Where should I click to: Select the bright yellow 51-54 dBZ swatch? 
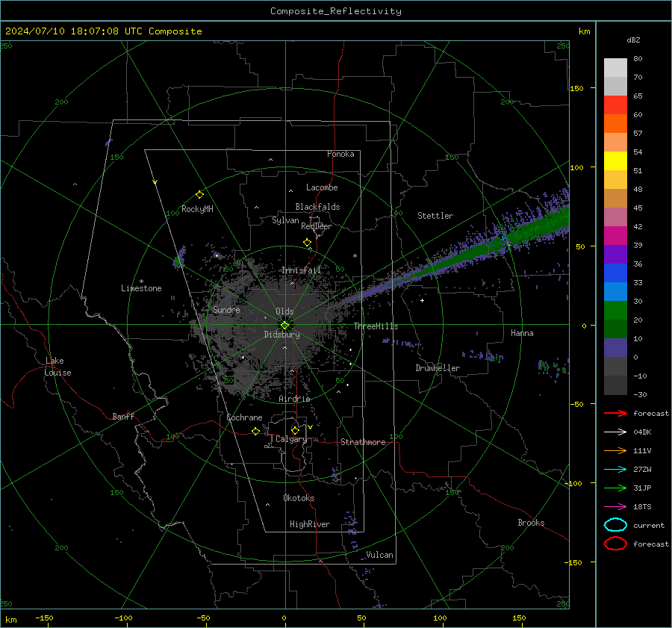(615, 161)
